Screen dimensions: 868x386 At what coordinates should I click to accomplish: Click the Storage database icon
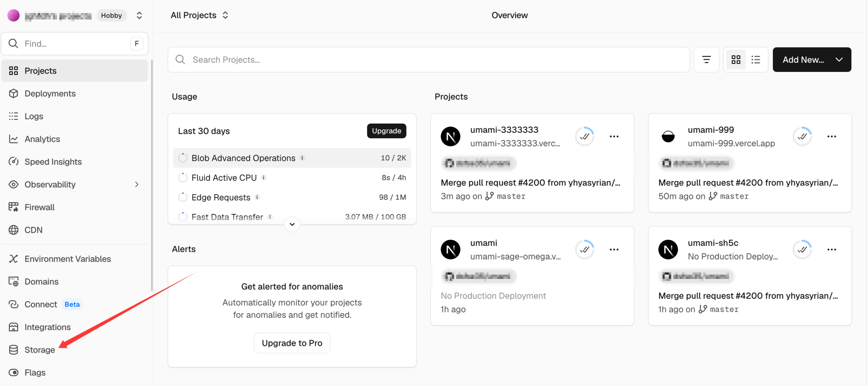point(14,350)
